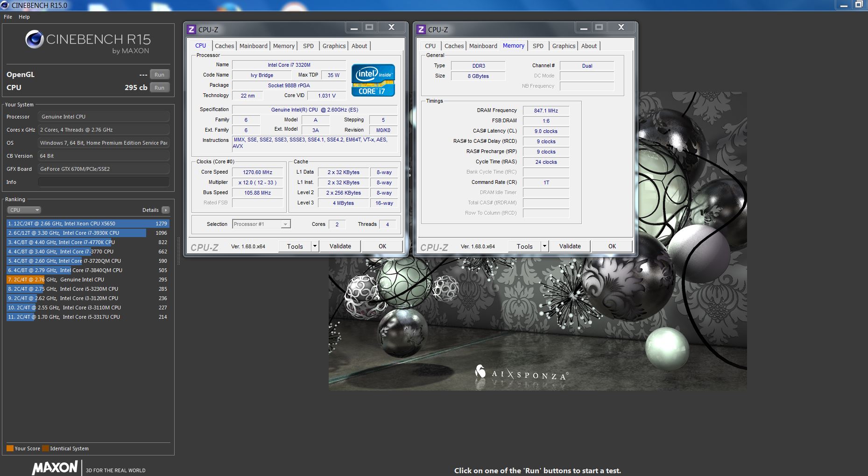Image resolution: width=868 pixels, height=476 pixels.
Task: Click the MAXON logo at the bottom
Action: [55, 468]
